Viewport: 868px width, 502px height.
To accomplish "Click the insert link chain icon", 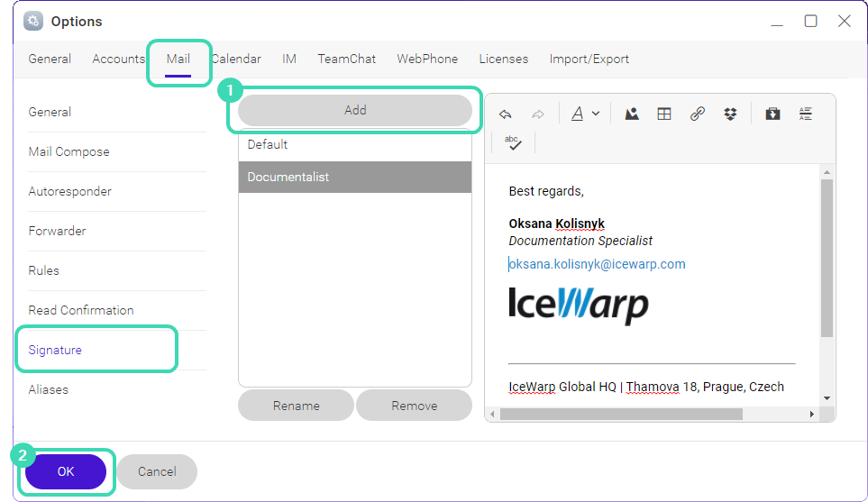I will coord(697,114).
